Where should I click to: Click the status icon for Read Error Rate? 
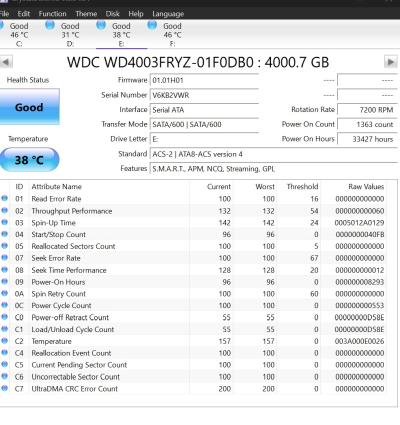pos(5,198)
